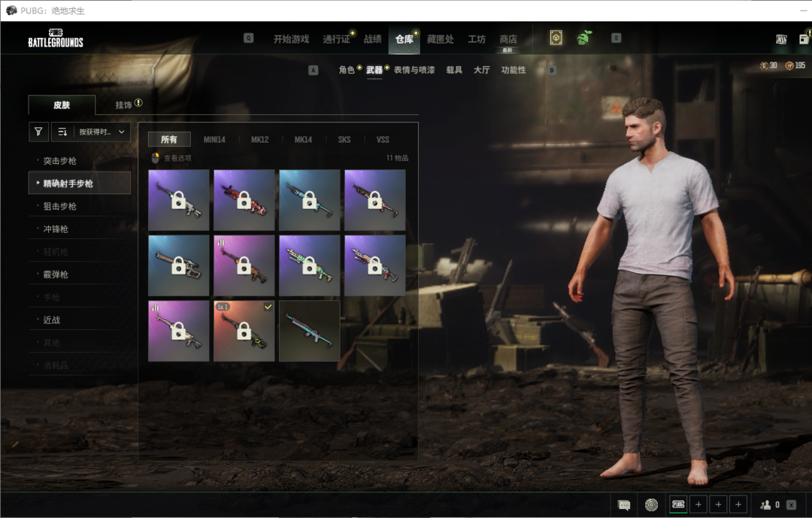The height and width of the screenshot is (518, 812).
Task: Switch to the 角色 sub-tab
Action: click(347, 70)
